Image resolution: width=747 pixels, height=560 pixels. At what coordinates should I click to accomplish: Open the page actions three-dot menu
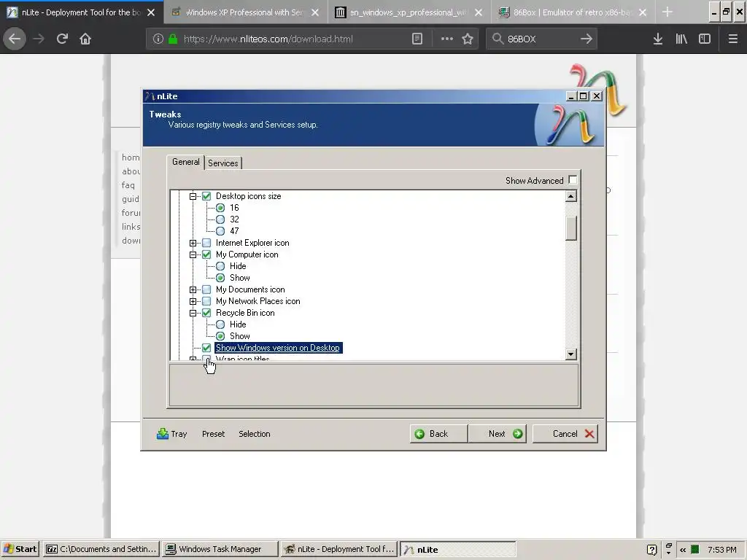447,39
